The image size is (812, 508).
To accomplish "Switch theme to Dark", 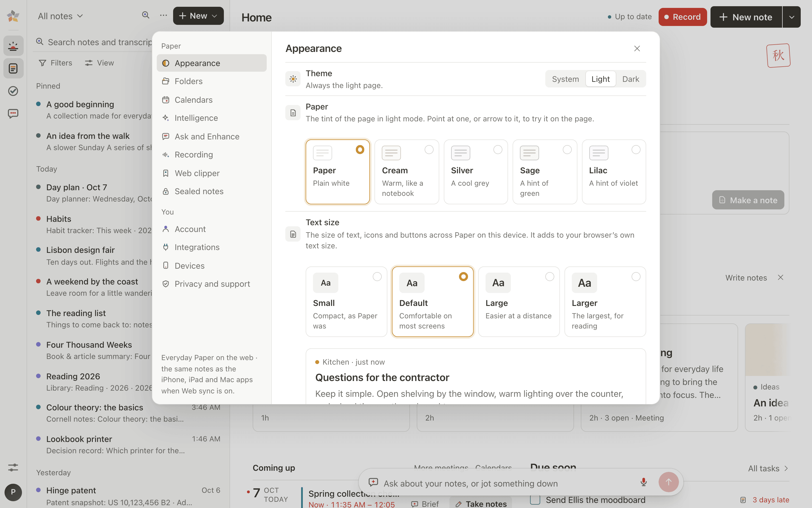I will [630, 79].
